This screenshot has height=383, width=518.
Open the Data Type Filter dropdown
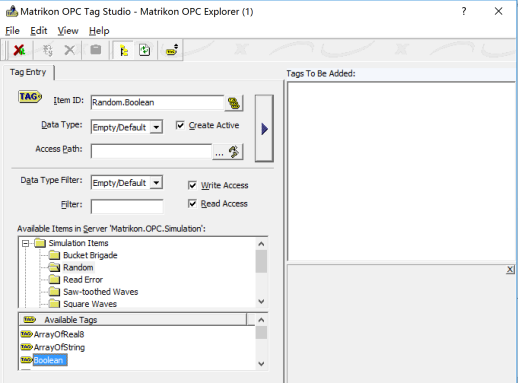[x=156, y=183]
